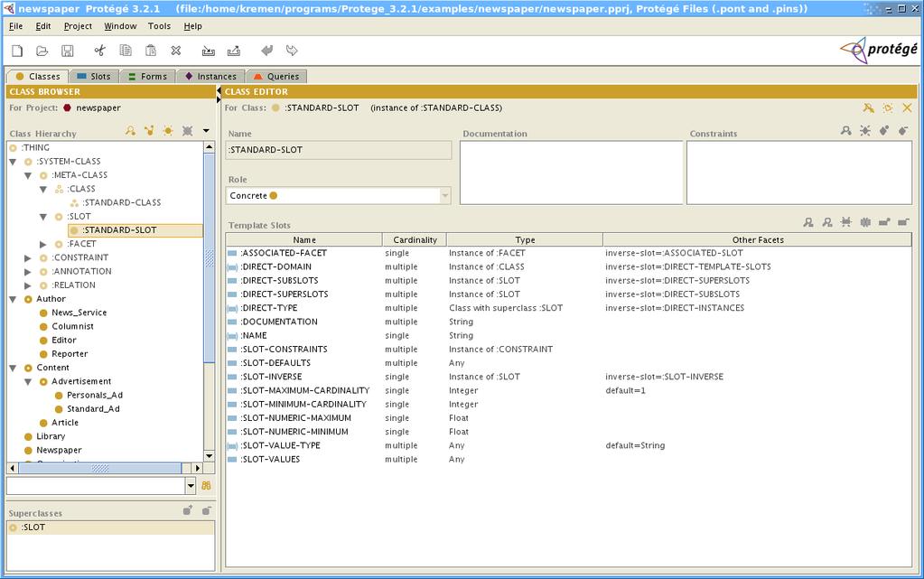924x579 pixels.
Task: Collapse the :SYSTEM-CLASS tree node
Action: pyautogui.click(x=13, y=162)
